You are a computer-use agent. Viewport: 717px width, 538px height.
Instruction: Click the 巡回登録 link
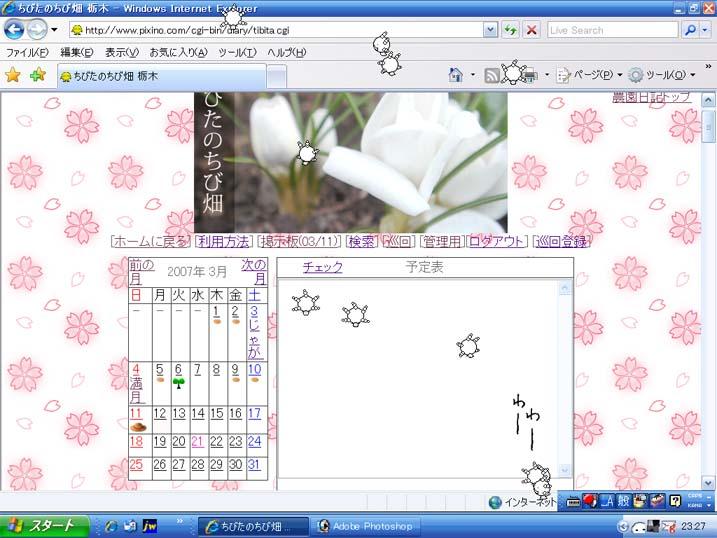[562, 241]
